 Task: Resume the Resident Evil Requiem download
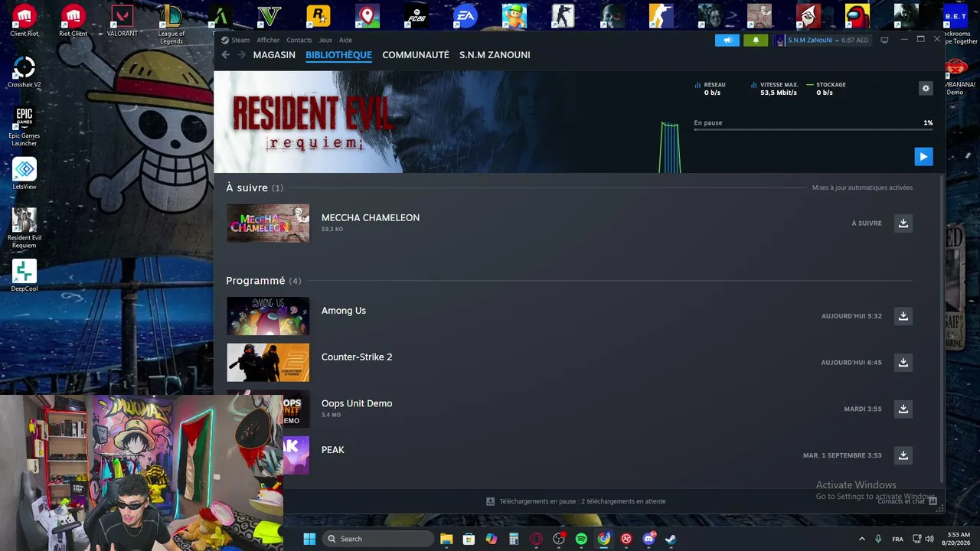coord(923,156)
